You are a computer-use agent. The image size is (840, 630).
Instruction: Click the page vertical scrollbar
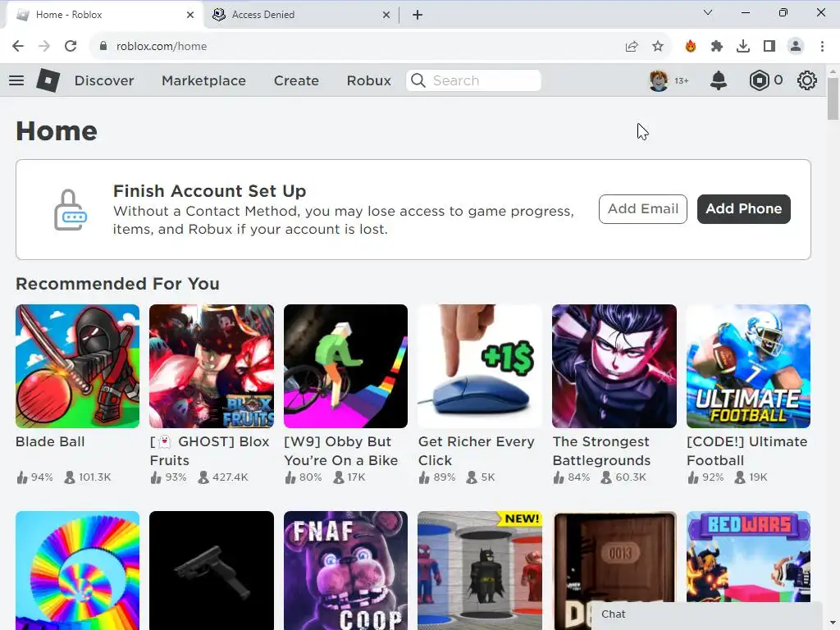[833, 98]
